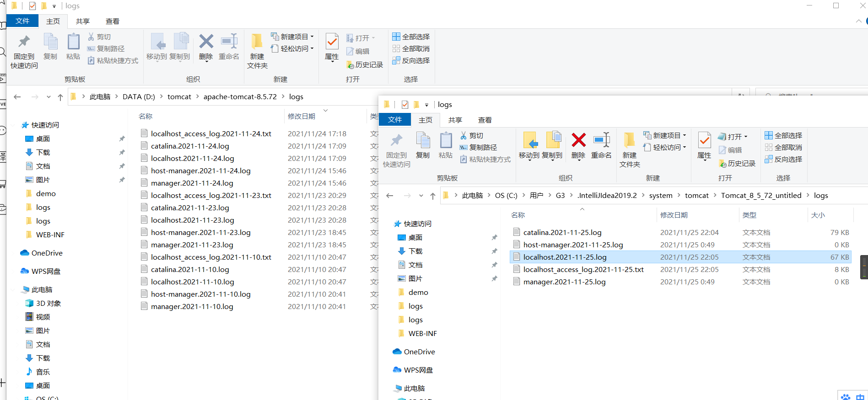Open New item (新建项目) dropdown in front window
The image size is (868, 400).
665,135
